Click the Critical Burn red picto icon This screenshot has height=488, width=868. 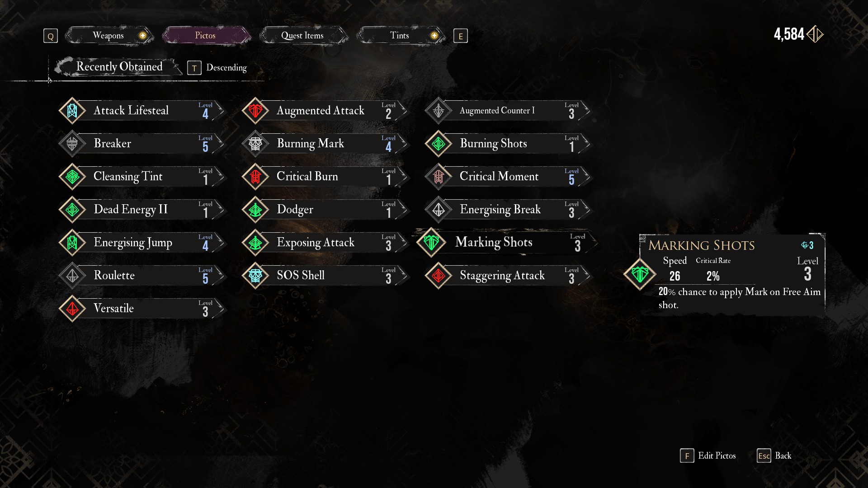point(255,177)
